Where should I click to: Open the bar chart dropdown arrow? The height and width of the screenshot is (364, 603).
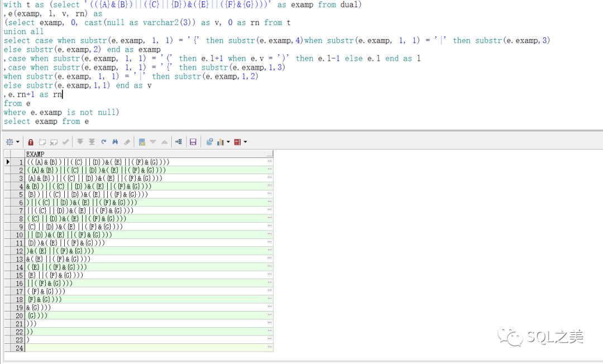[x=228, y=142]
